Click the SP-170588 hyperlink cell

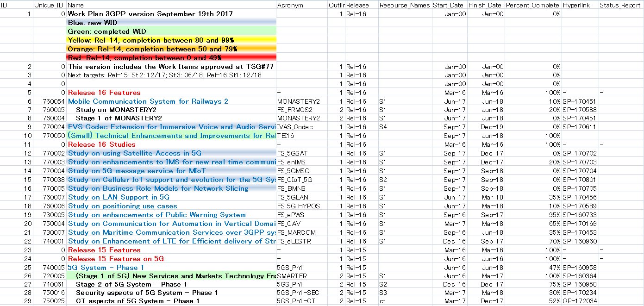tap(580, 110)
